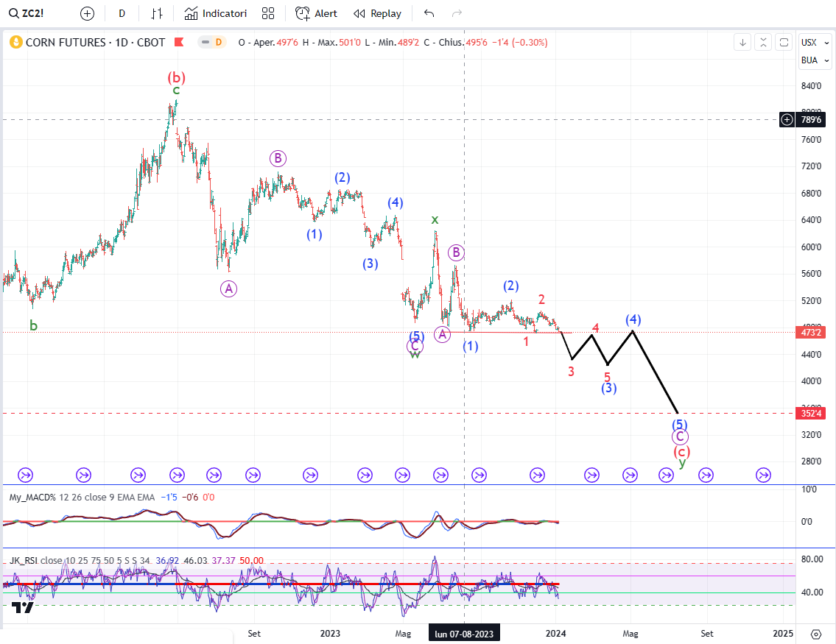Maximize the chart pane

click(784, 43)
